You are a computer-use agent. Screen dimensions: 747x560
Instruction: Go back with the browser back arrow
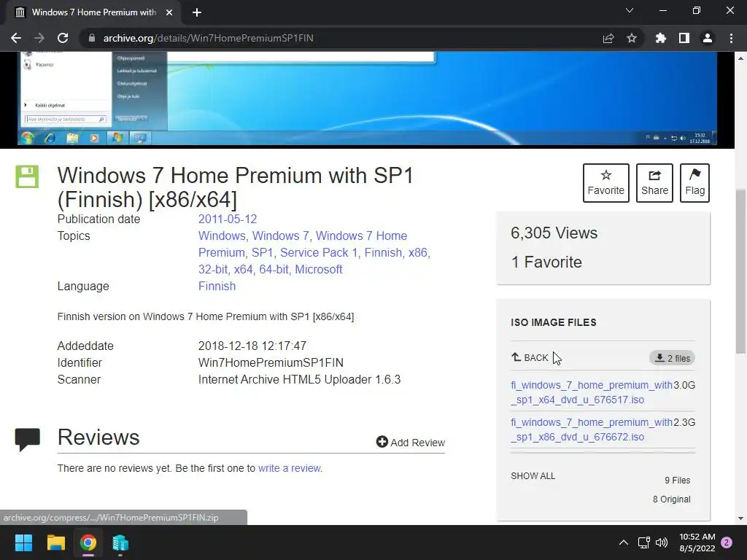pyautogui.click(x=16, y=38)
